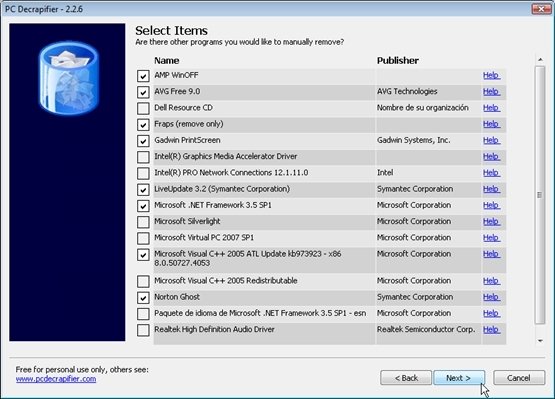555x399 pixels.
Task: Check Intel(R) Graphics Media Accelerator Driver checkbox
Action: point(143,157)
